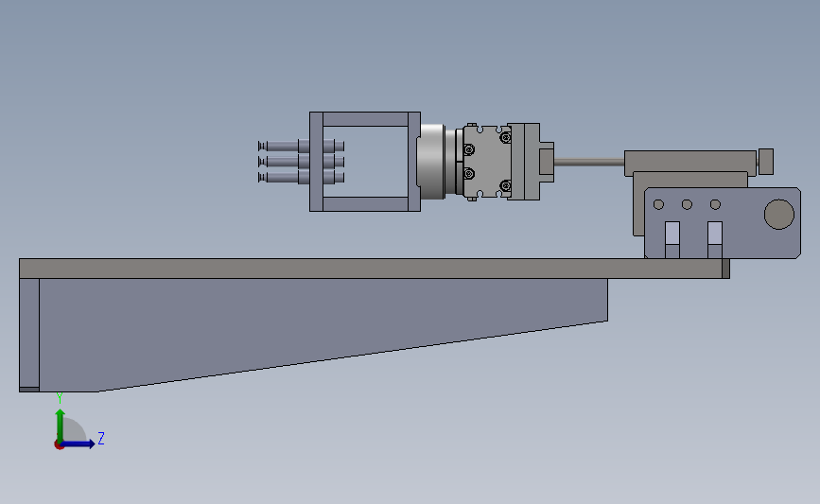Select the frame's left vertical bar
820x504 pixels.
click(317, 162)
